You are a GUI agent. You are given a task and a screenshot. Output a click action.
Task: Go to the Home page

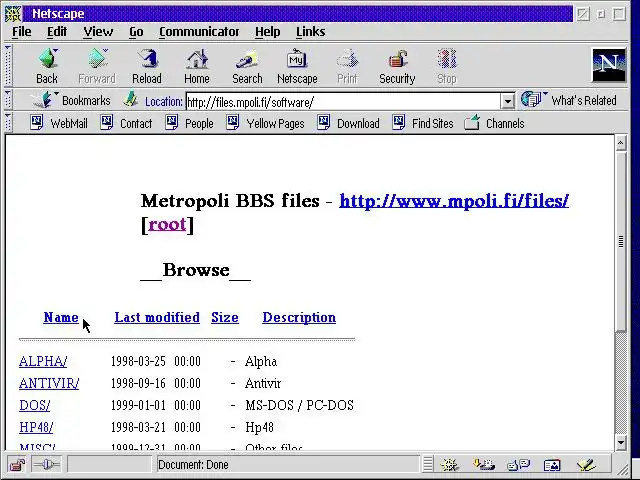[197, 66]
